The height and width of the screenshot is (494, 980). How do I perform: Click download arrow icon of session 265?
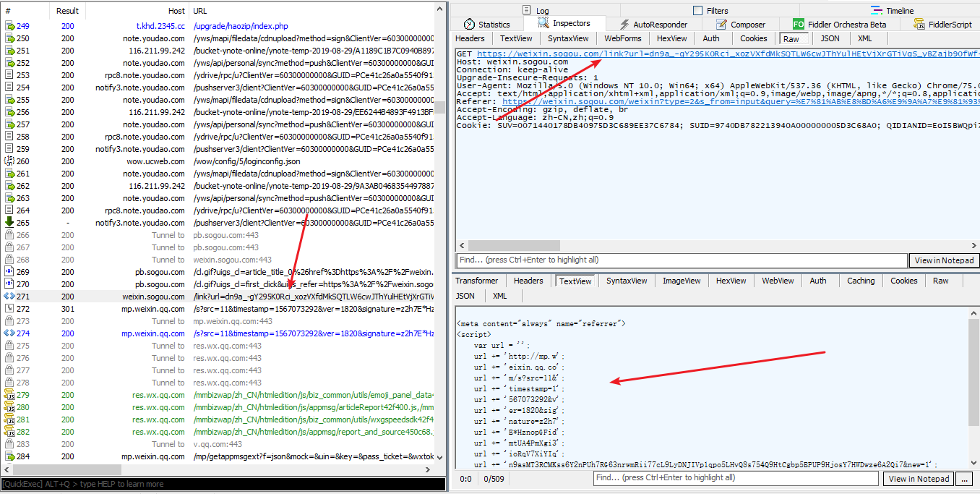click(x=10, y=223)
